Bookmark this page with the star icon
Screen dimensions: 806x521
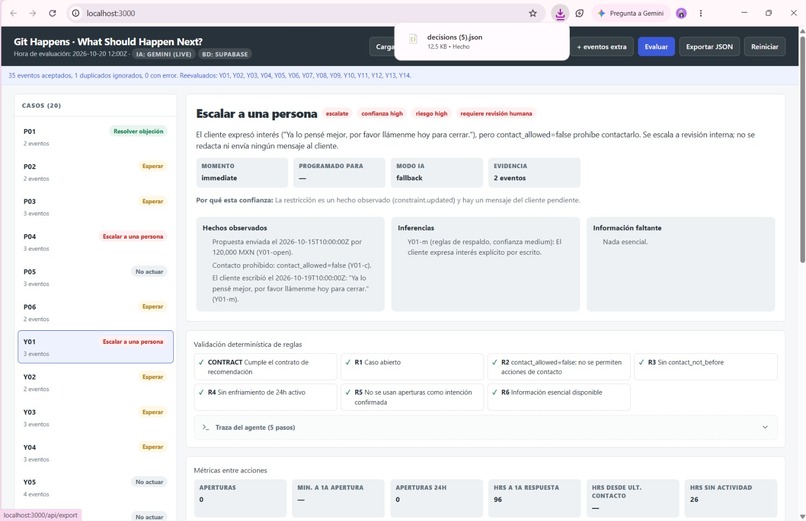pos(533,13)
